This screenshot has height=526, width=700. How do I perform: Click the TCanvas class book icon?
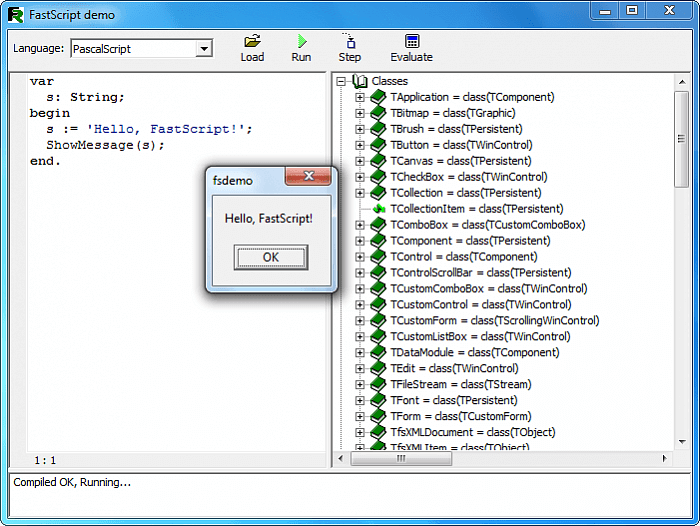(x=378, y=161)
